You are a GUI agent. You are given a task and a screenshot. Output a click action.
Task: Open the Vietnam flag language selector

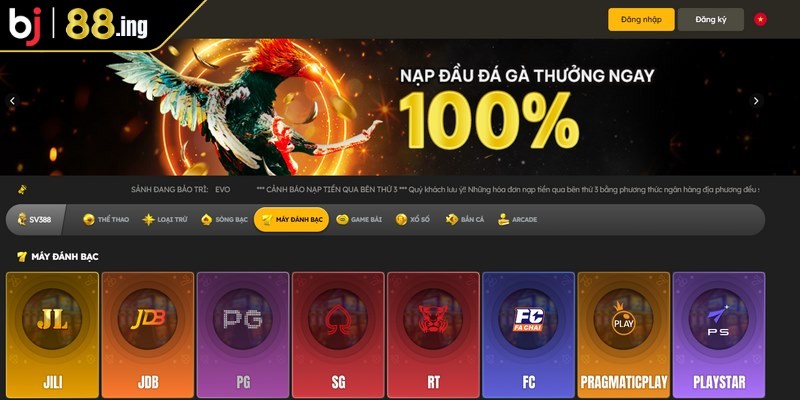(x=760, y=19)
